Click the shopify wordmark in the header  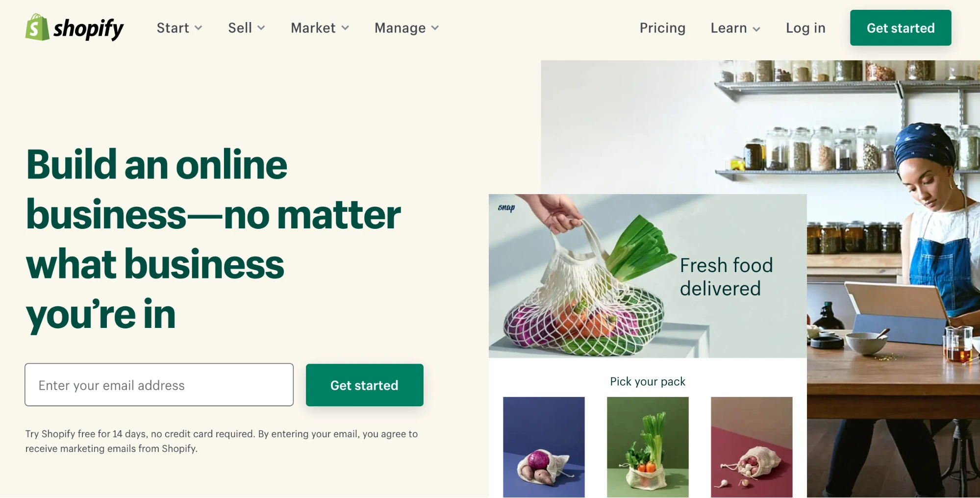[88, 29]
